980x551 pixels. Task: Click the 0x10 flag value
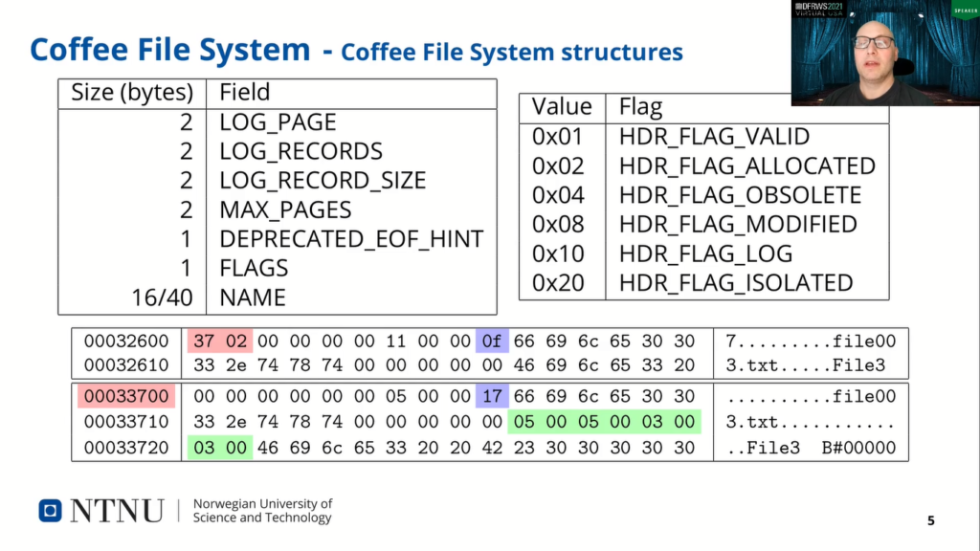click(x=558, y=253)
